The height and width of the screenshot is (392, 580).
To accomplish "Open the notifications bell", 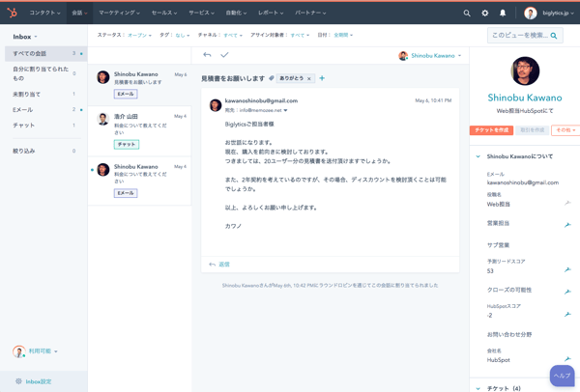I will (503, 14).
